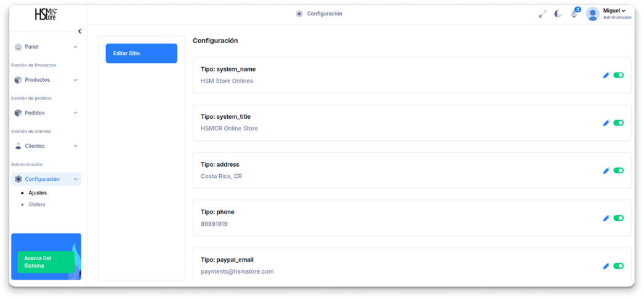This screenshot has height=299, width=644.
Task: Switch off the paypal_email toggle
Action: pos(619,266)
